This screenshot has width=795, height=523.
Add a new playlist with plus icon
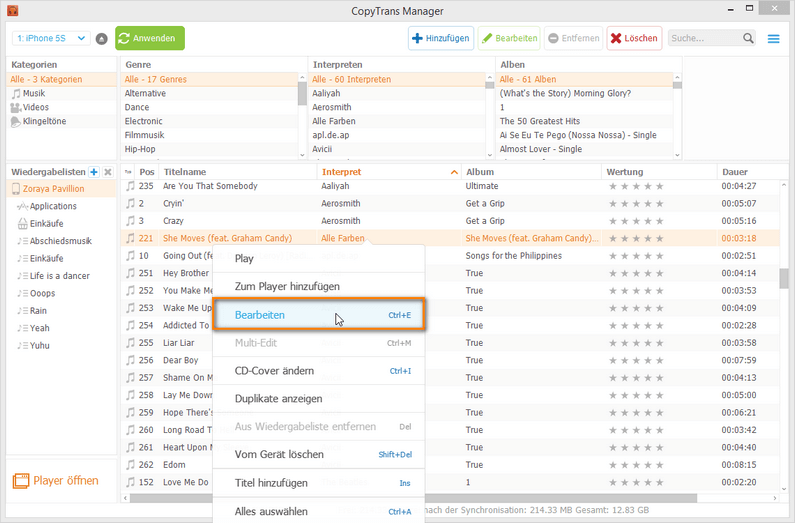tap(94, 172)
